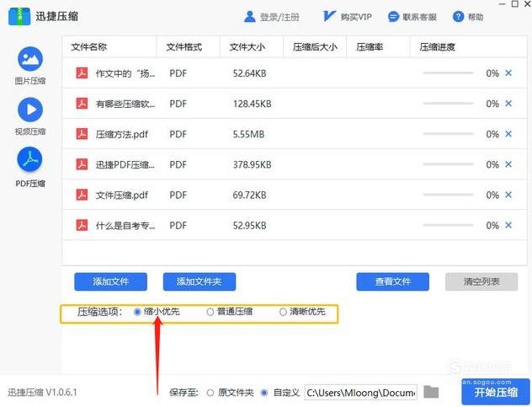Click the 查看文件 button

point(392,281)
